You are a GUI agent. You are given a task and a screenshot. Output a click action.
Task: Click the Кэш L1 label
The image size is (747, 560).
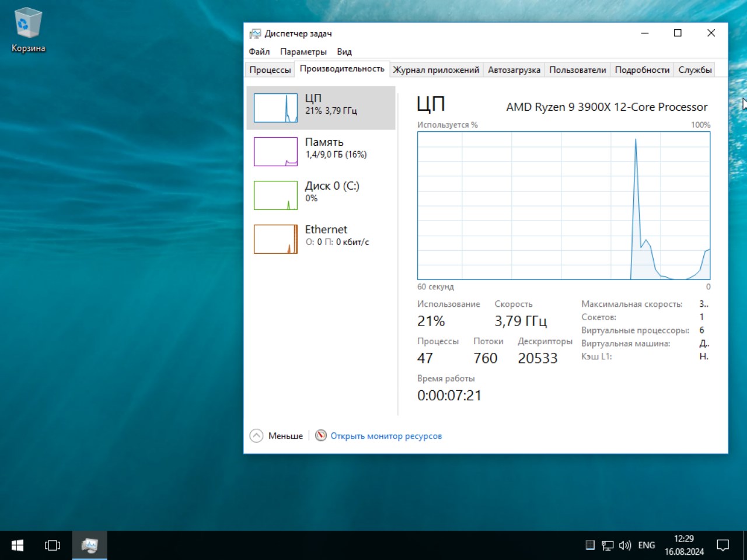click(x=596, y=356)
